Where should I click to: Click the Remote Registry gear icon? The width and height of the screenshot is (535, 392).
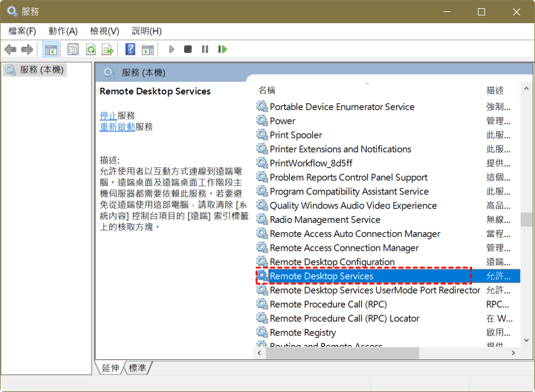click(262, 332)
